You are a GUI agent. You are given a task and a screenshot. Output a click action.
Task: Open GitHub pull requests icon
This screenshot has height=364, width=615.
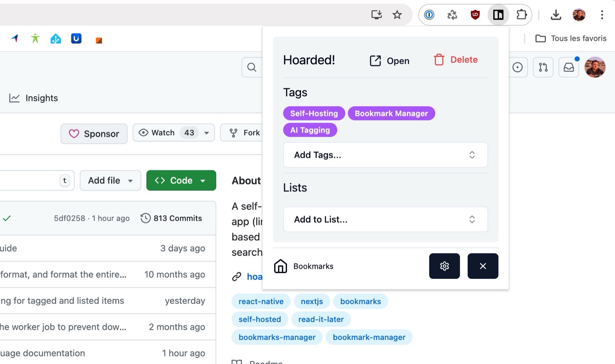pos(543,67)
